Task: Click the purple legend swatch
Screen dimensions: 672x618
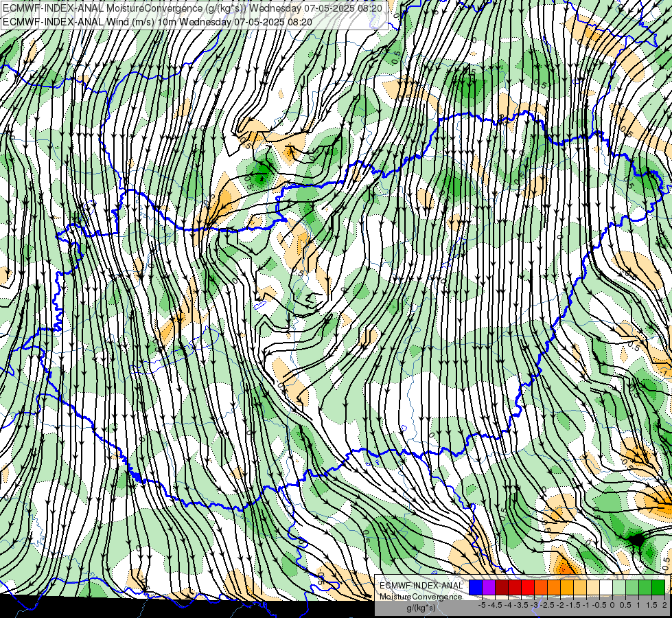Action: click(x=489, y=588)
